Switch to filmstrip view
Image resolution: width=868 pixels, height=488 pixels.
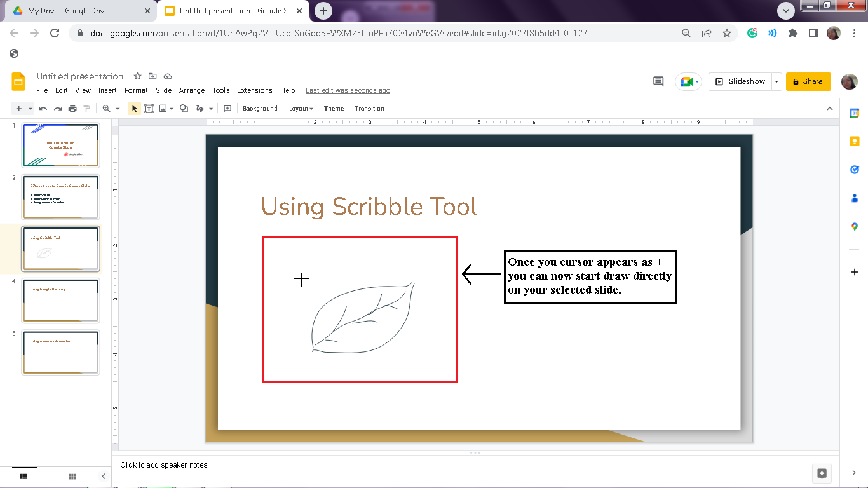24,476
